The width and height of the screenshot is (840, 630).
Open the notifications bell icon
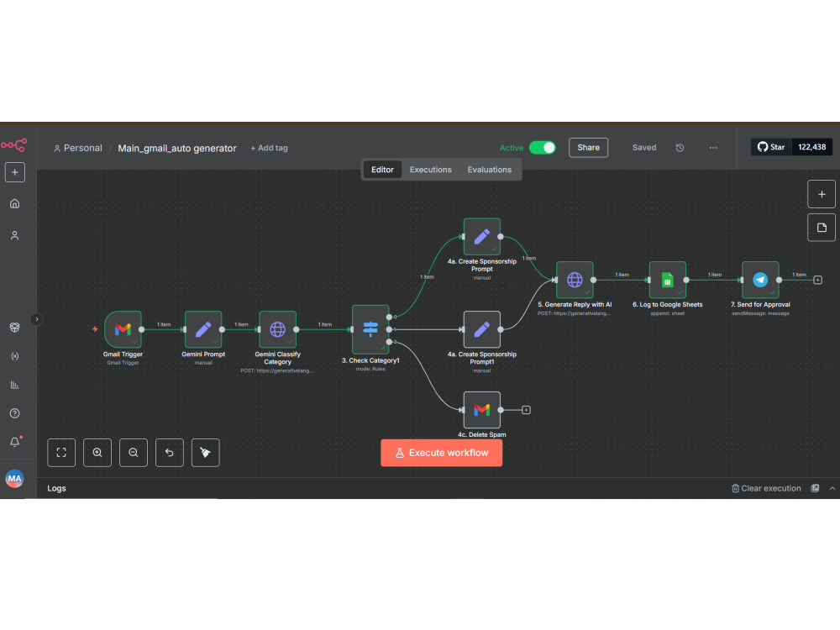15,442
